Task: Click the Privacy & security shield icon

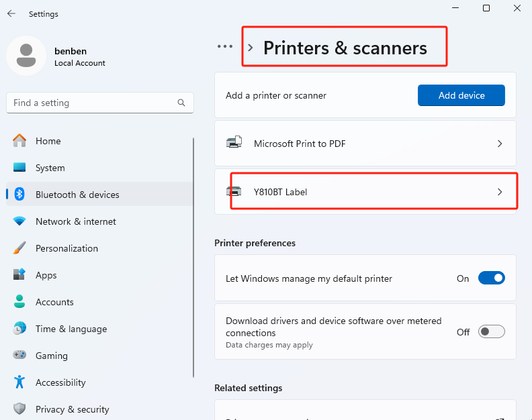Action: (x=19, y=409)
